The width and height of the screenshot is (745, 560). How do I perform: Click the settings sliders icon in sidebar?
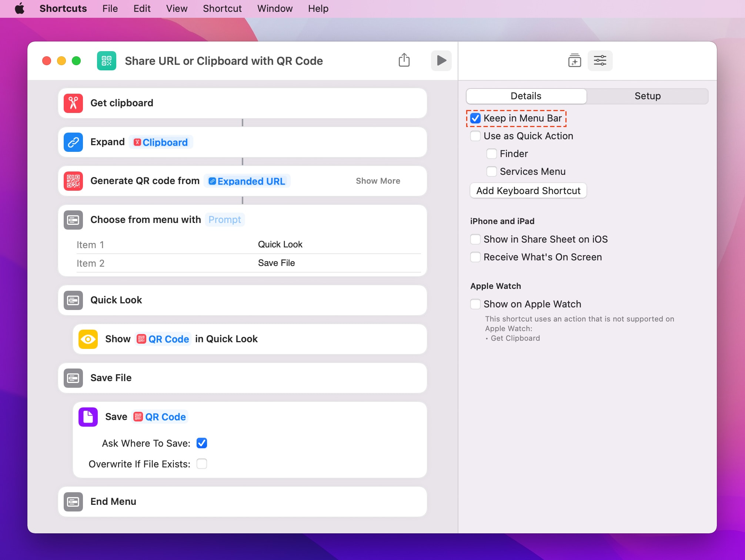point(600,60)
